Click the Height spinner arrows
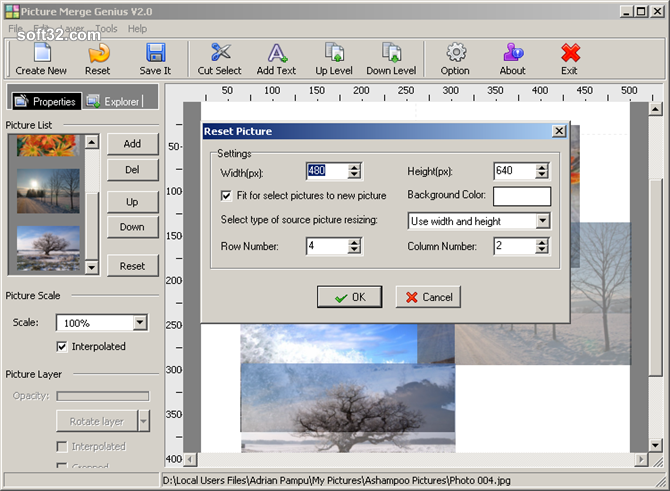The width and height of the screenshot is (670, 491). [x=542, y=171]
